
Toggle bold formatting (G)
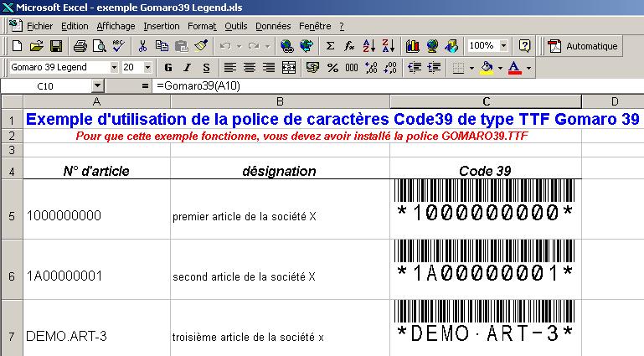click(168, 67)
